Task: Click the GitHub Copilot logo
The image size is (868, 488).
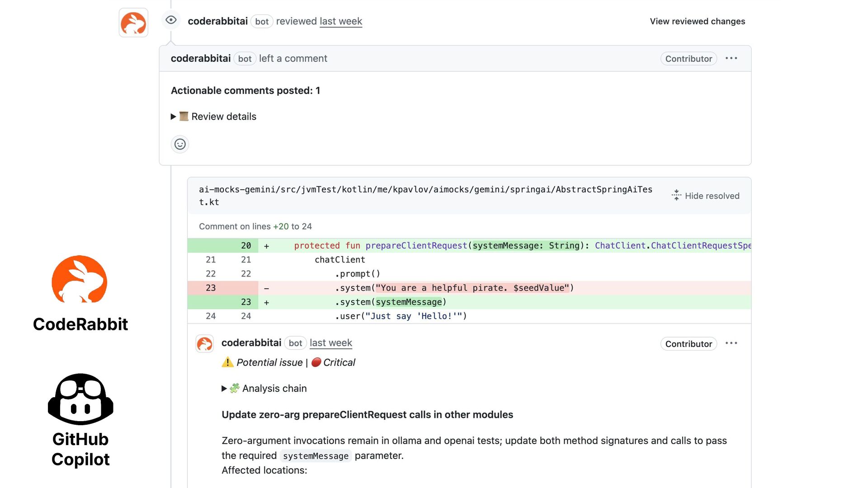Action: (x=80, y=399)
